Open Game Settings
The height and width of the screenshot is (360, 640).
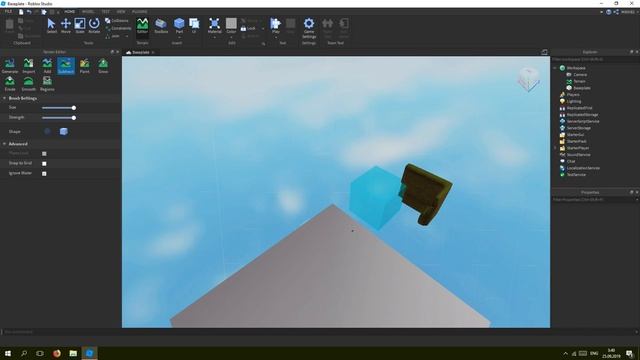click(x=309, y=28)
